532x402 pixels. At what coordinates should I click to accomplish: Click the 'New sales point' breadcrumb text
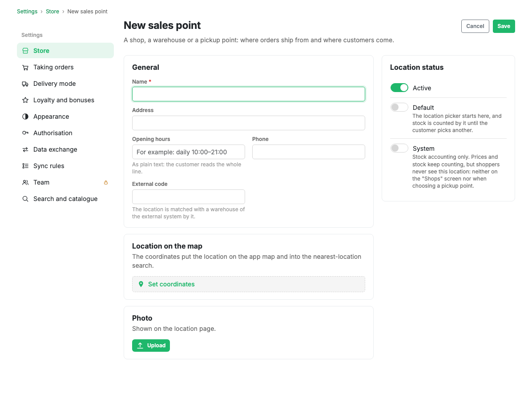(87, 12)
